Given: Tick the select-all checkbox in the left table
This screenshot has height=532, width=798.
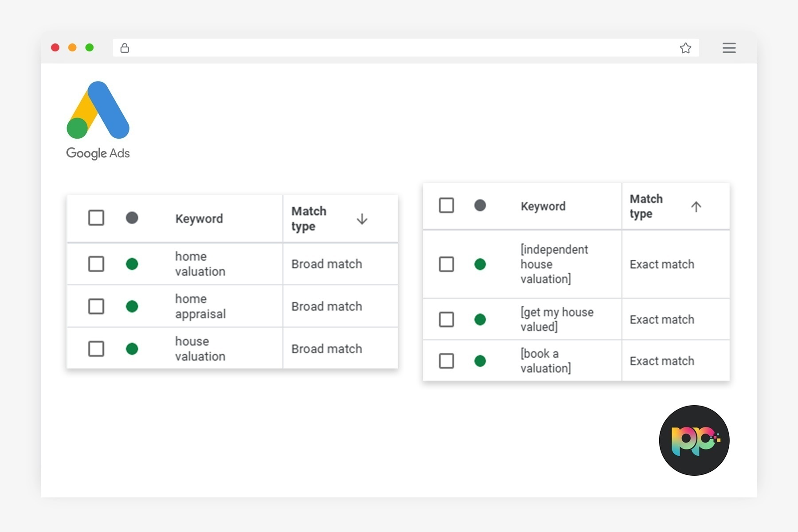Looking at the screenshot, I should 96,218.
